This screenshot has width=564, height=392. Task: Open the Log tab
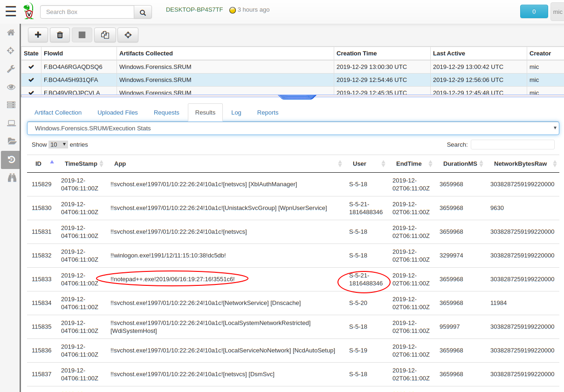[x=236, y=113]
